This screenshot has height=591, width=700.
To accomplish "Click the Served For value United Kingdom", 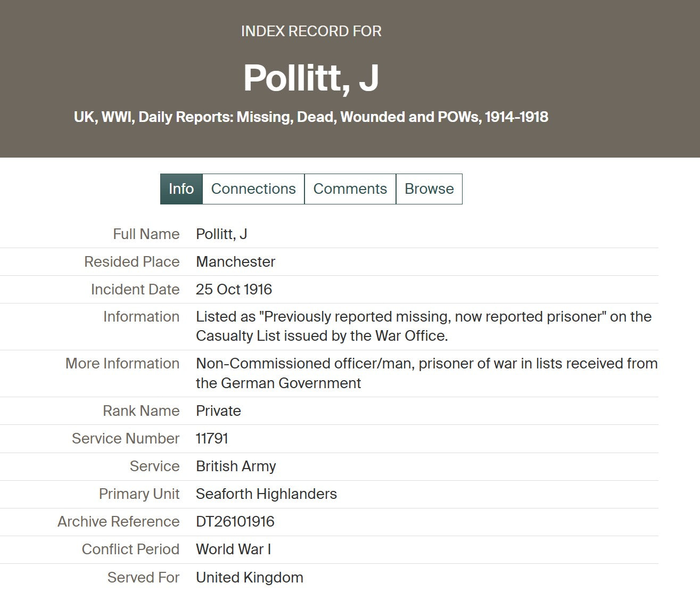I will [x=249, y=578].
